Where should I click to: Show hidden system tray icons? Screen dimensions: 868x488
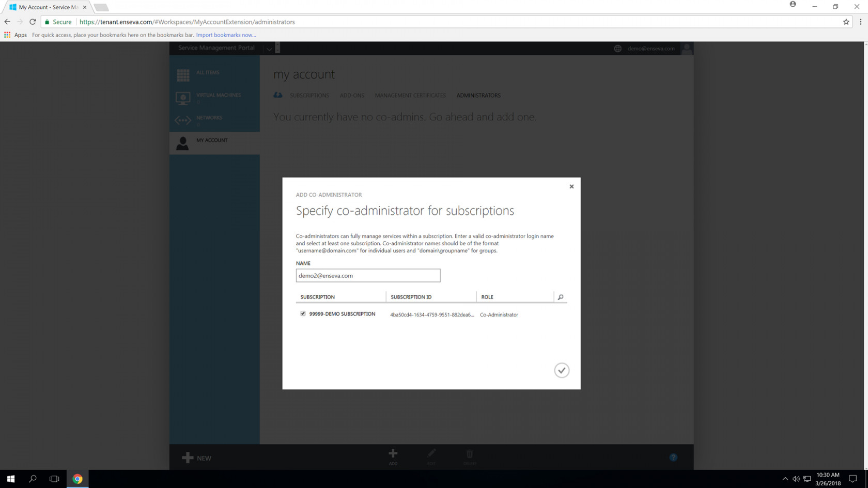[x=785, y=479]
